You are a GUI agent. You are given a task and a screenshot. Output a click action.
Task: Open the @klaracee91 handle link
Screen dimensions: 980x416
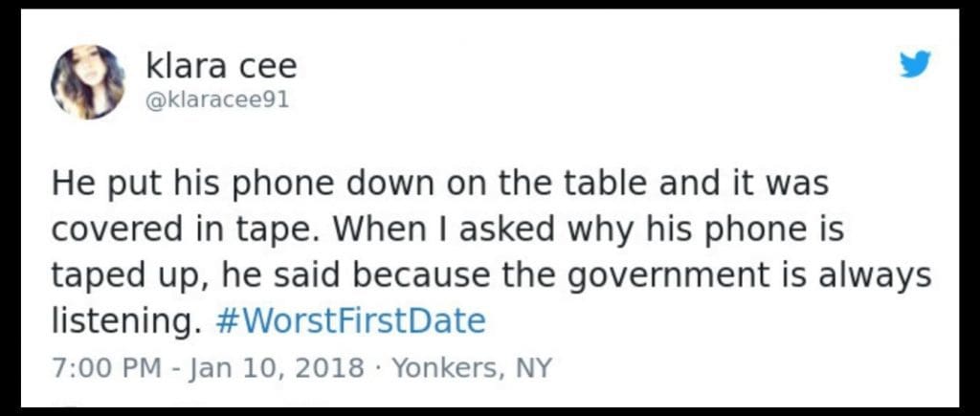coord(216,100)
